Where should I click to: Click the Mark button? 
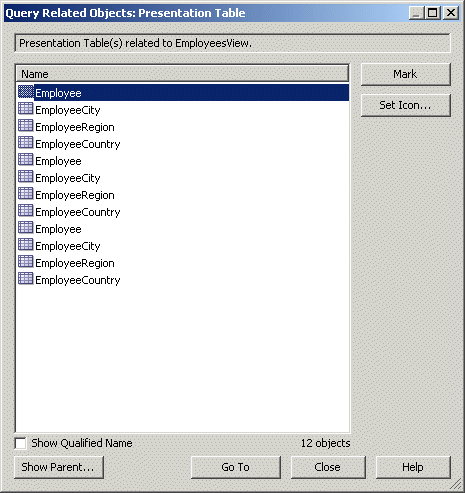click(x=406, y=74)
